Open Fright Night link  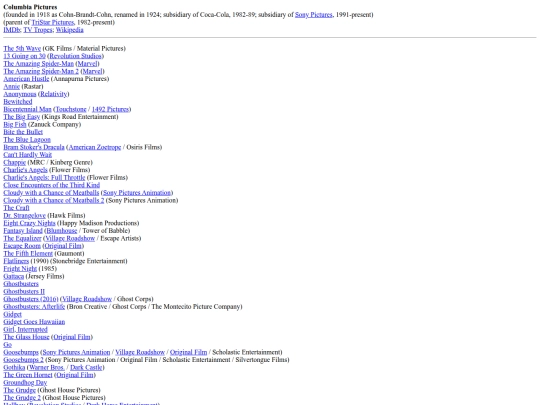point(20,268)
